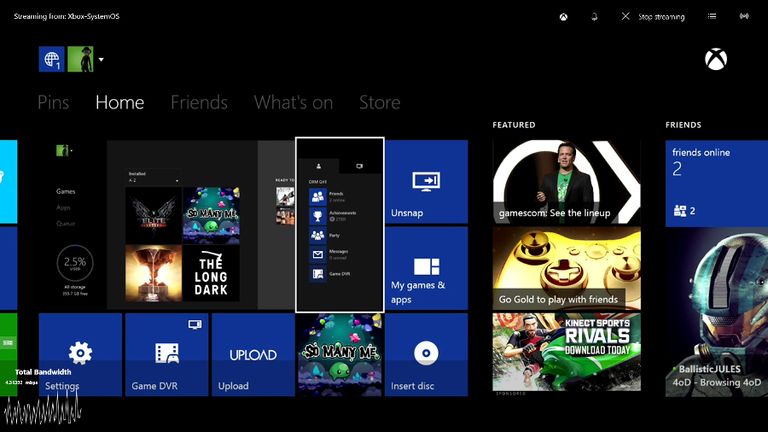Switch to the Pins tab
This screenshot has width=768, height=432.
[53, 102]
